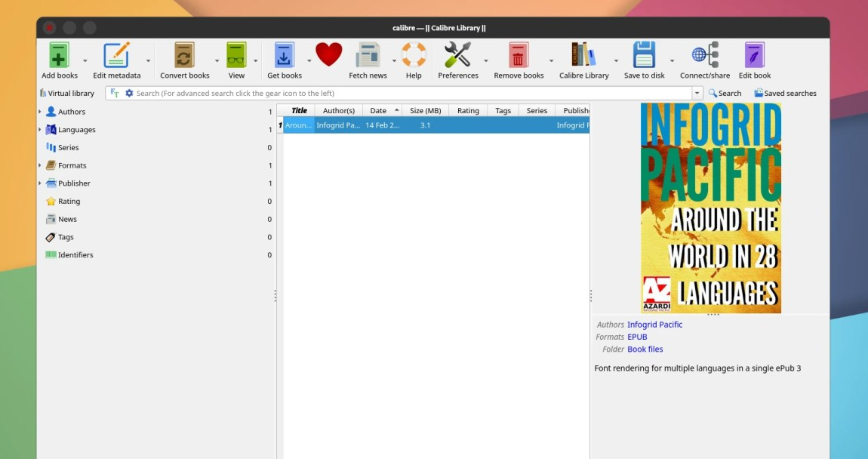Click the Add books icon
This screenshot has width=868, height=459.
tap(59, 55)
